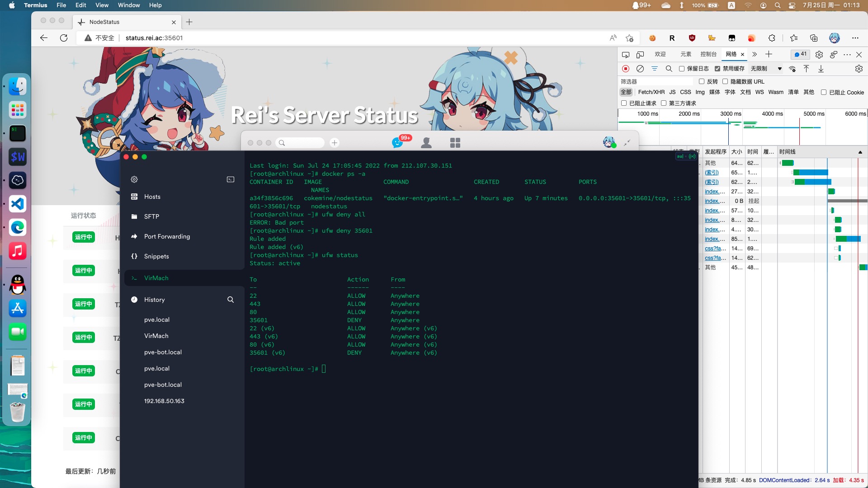Open Termius settings gear icon

point(134,179)
